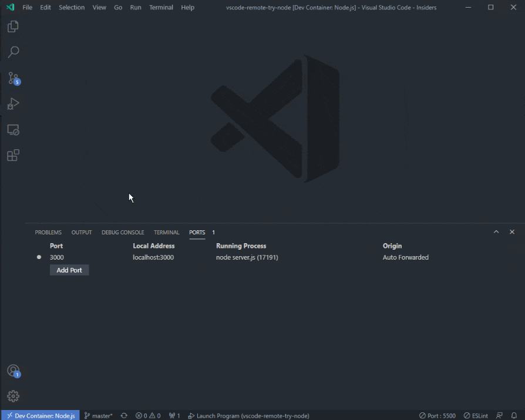Open the localhost:3000 local address

pyautogui.click(x=153, y=257)
